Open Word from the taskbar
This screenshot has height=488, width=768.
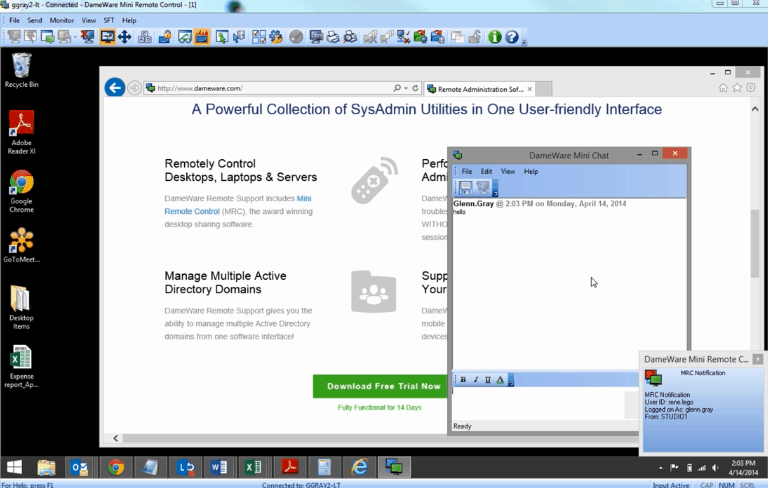[x=219, y=467]
